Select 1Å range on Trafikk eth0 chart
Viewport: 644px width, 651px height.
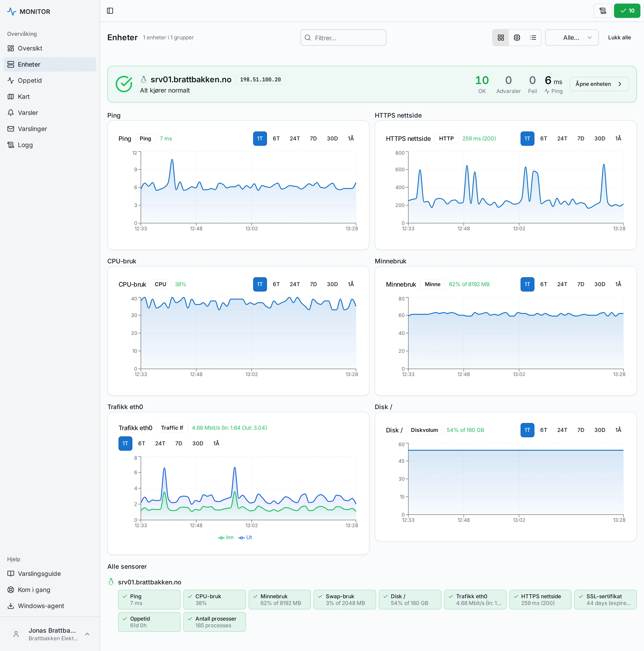[216, 444]
